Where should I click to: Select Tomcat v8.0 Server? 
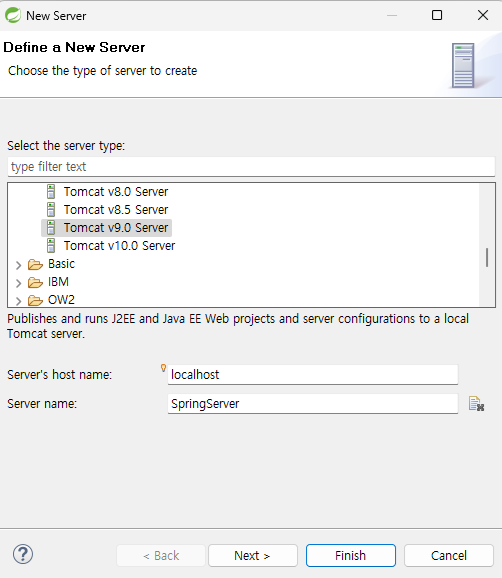tap(116, 192)
